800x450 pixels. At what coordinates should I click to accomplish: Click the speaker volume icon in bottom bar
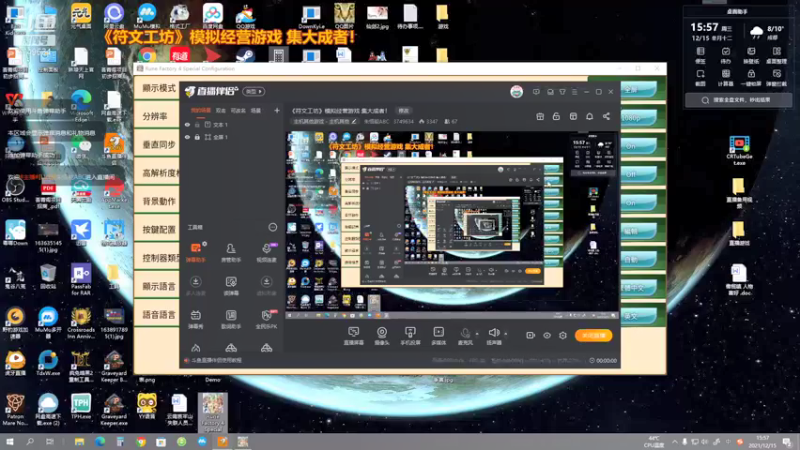pos(493,333)
